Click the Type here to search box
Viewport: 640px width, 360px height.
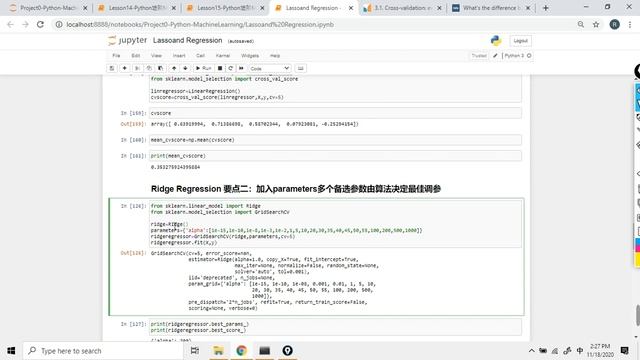pos(103,351)
